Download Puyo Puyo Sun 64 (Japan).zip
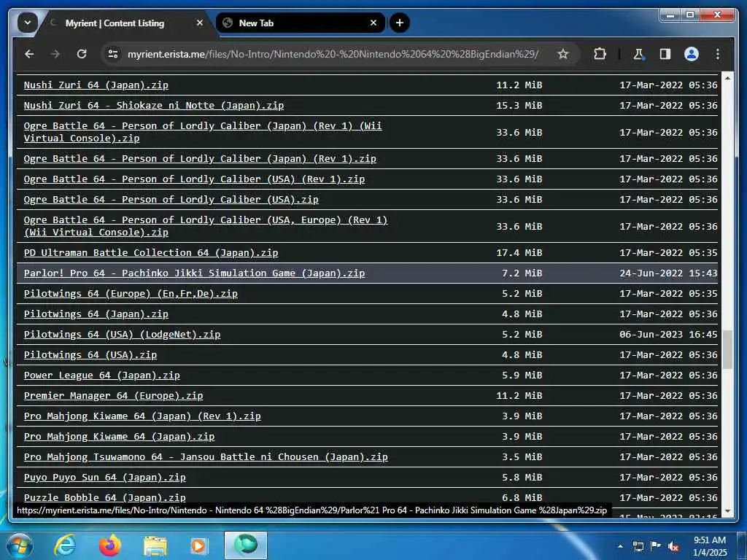 pos(105,478)
